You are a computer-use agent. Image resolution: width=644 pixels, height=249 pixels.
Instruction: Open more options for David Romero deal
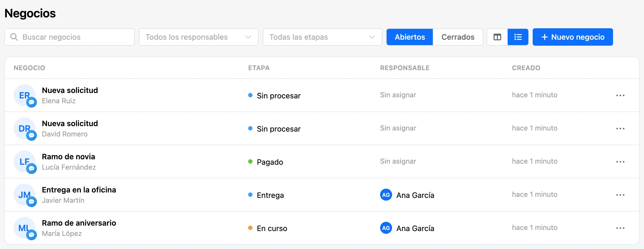[x=620, y=129]
